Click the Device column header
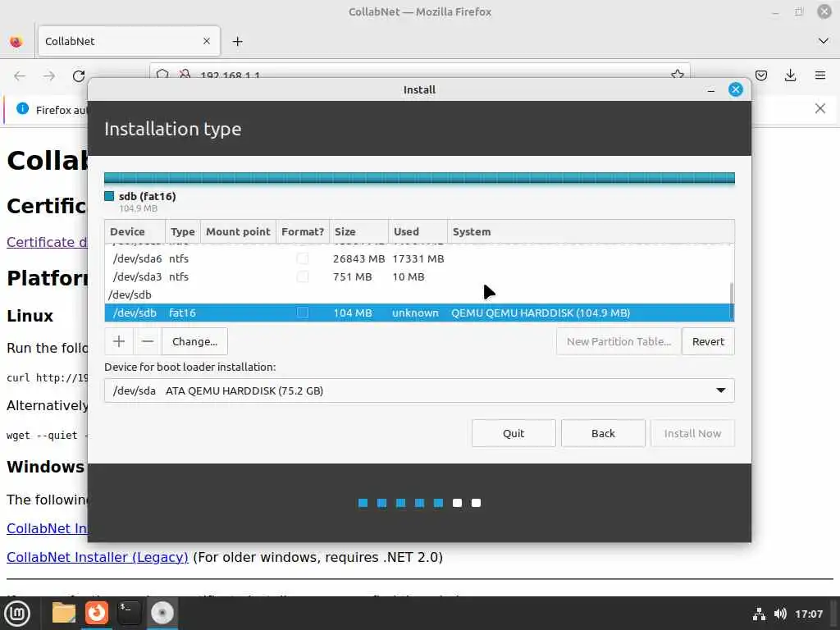The width and height of the screenshot is (840, 630). [135, 231]
